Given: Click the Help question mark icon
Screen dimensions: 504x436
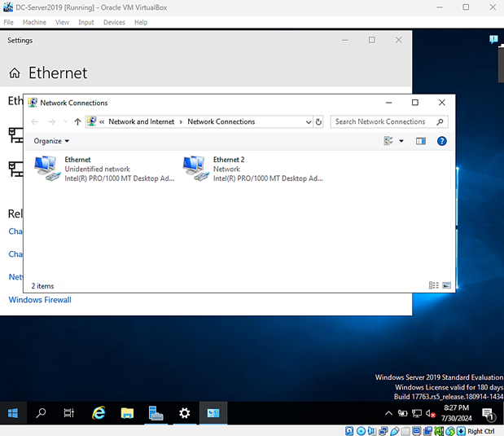Looking at the screenshot, I should pyautogui.click(x=442, y=141).
